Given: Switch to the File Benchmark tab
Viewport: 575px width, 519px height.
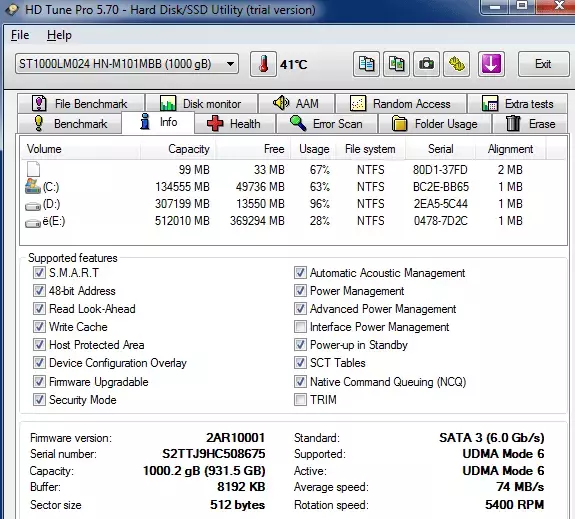Looking at the screenshot, I should (x=81, y=104).
